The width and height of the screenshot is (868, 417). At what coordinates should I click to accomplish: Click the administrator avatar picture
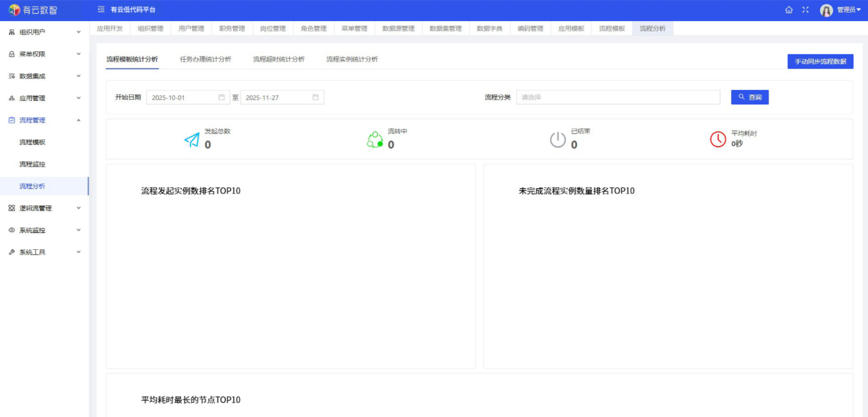click(x=826, y=10)
